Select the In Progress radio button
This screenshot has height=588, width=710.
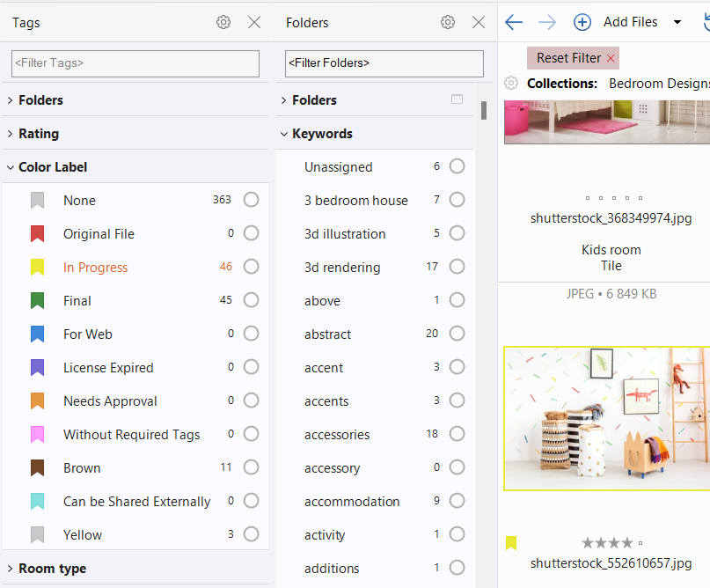tap(252, 267)
